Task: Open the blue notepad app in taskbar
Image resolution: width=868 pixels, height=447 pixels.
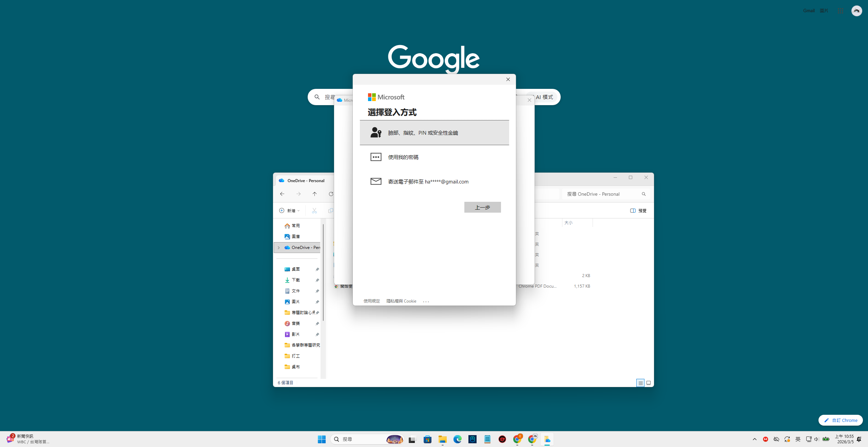Action: tap(487, 439)
